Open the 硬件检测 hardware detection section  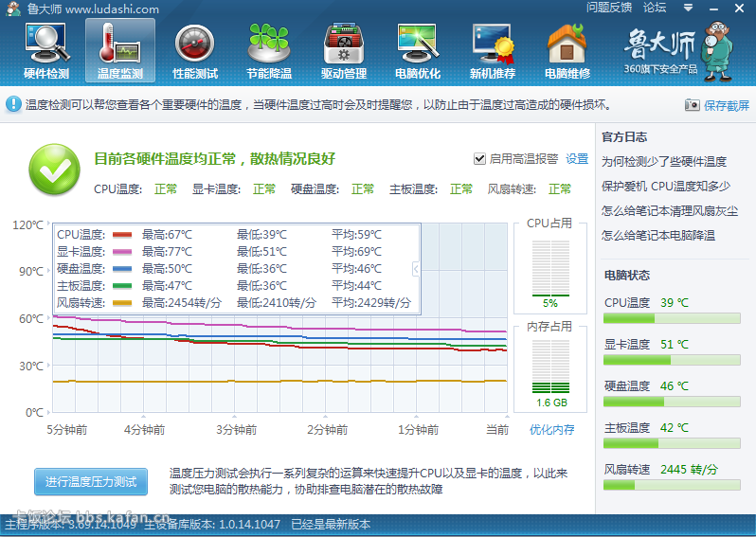46,51
